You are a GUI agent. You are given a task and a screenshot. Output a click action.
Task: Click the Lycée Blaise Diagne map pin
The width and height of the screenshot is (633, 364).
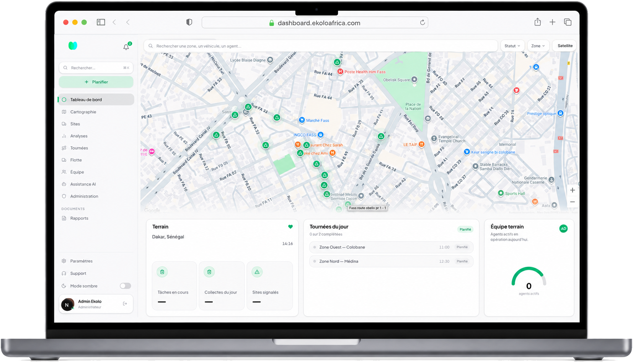[270, 60]
